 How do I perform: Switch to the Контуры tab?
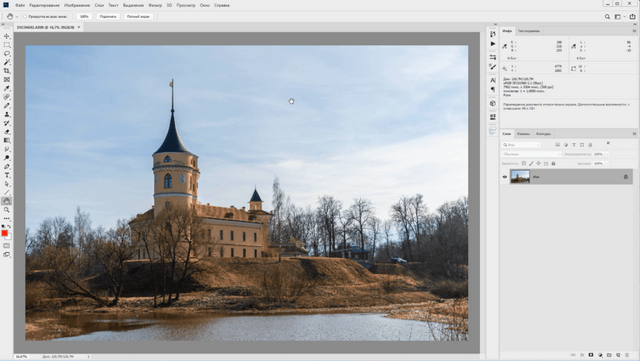coord(543,134)
